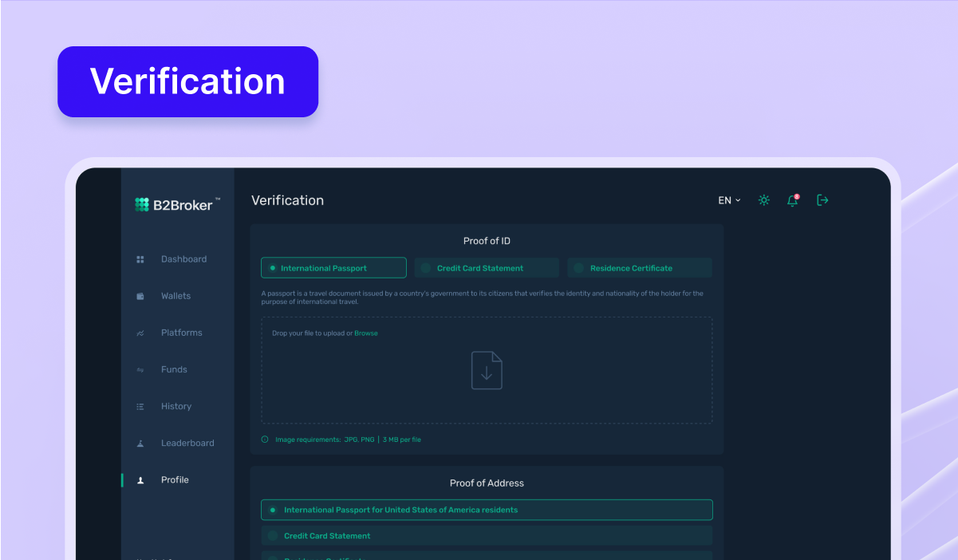Open notifications bell icon
This screenshot has height=560, width=958.
793,200
